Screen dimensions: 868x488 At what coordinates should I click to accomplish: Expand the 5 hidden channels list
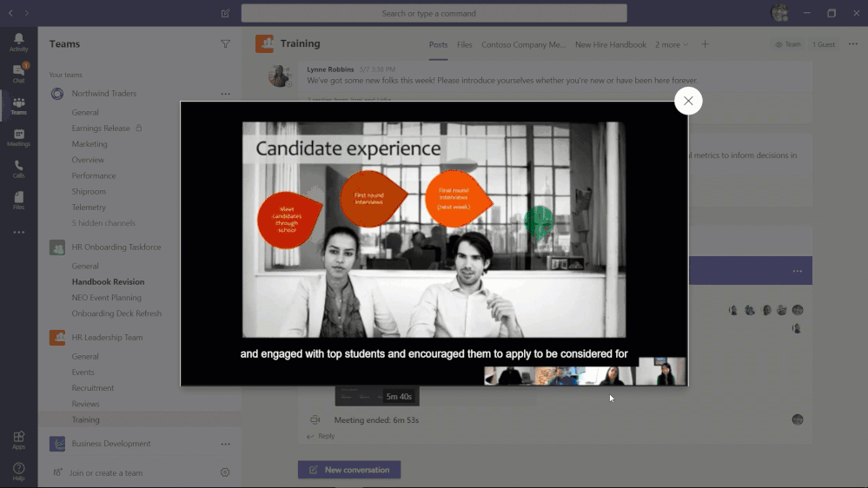(103, 223)
